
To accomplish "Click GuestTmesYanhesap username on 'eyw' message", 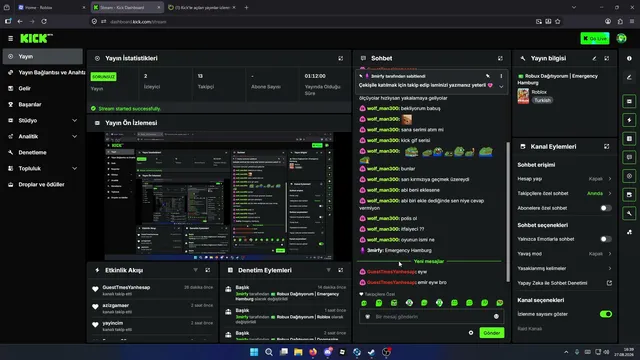I will coord(391,272).
